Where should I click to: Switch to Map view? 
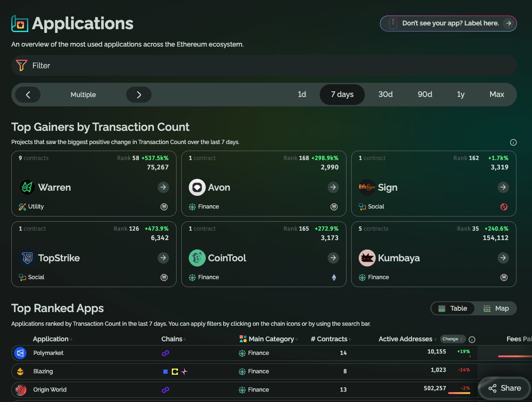pos(496,308)
